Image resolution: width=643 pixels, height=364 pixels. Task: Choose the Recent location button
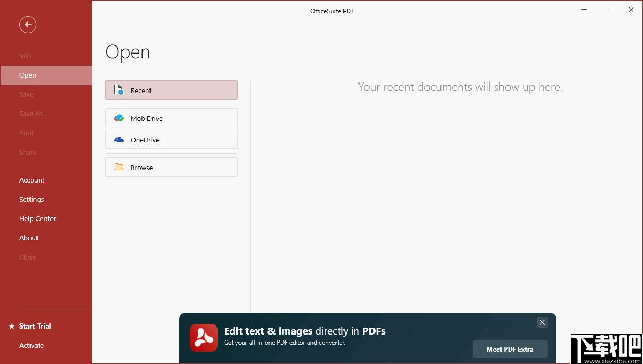click(171, 90)
